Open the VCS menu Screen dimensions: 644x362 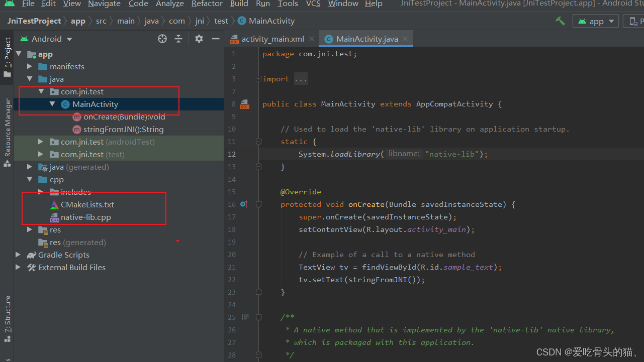point(314,4)
